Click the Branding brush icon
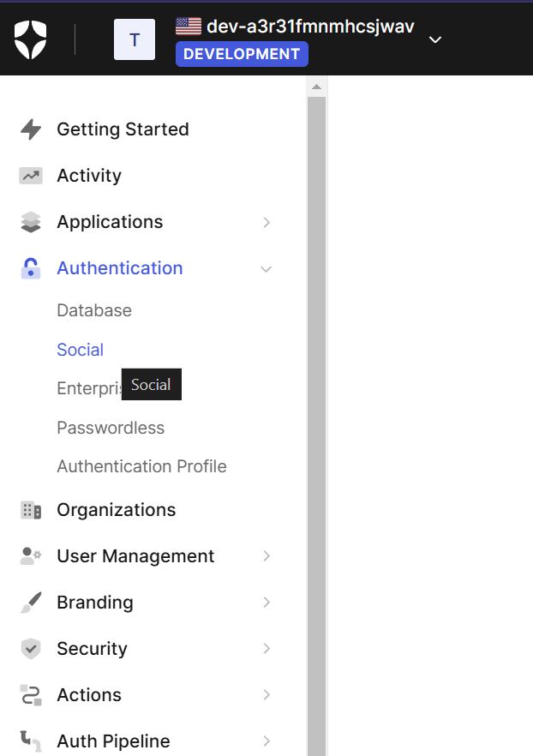Viewport: 533px width, 756px height. coord(31,603)
